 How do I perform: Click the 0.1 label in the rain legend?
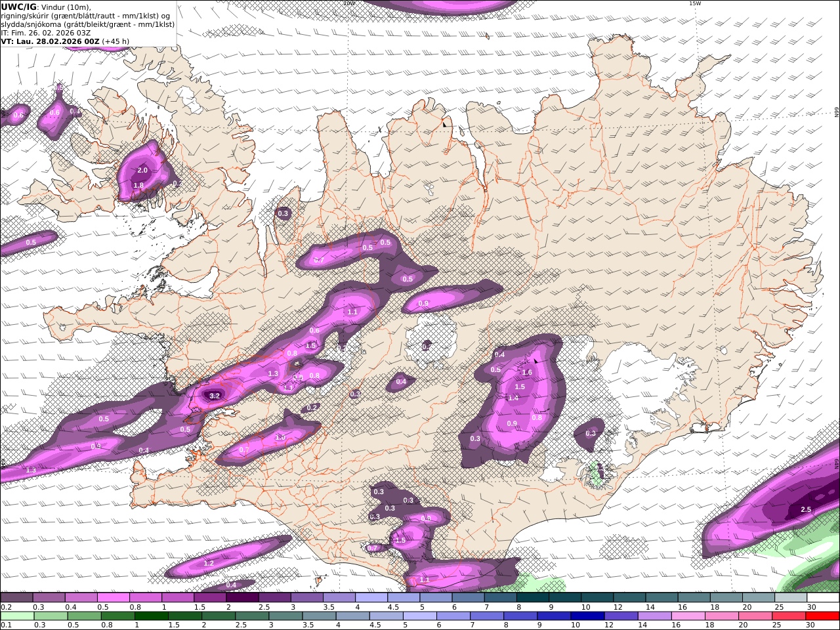click(5, 625)
